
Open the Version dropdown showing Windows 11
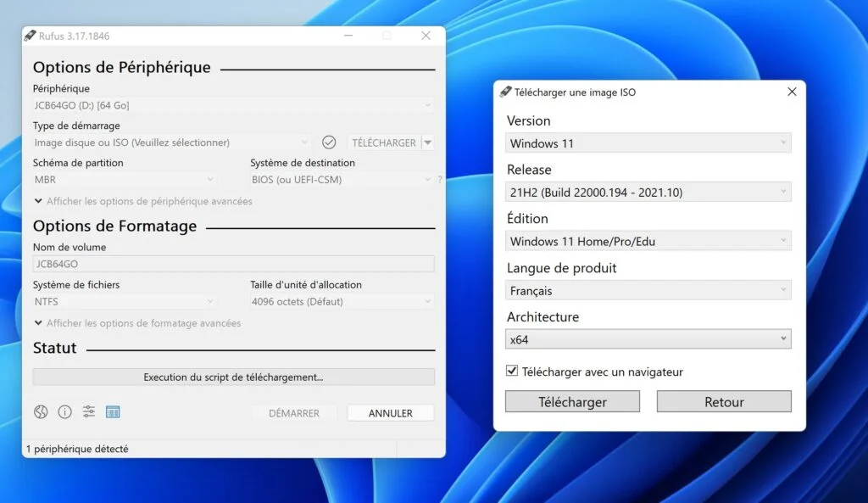648,143
